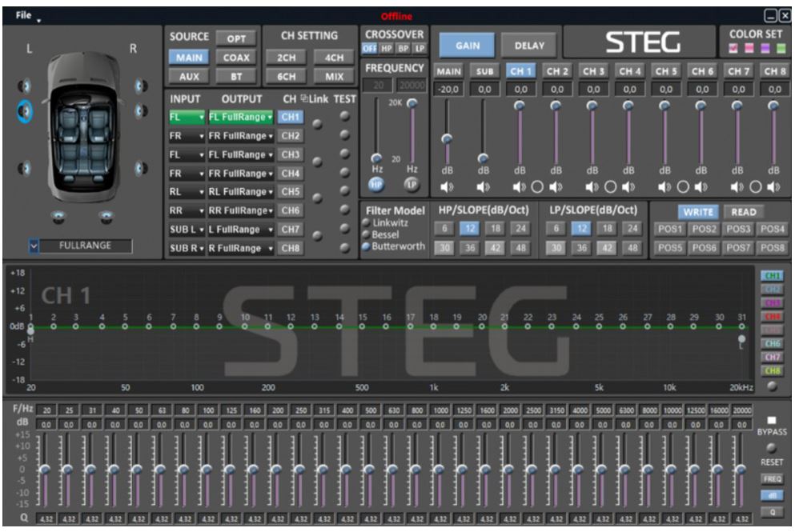Select the Linkwitz filter model
Screen dimensions: 795x532
click(367, 222)
